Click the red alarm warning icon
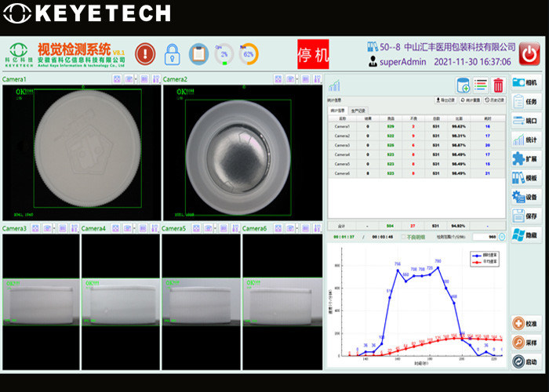 tap(145, 54)
